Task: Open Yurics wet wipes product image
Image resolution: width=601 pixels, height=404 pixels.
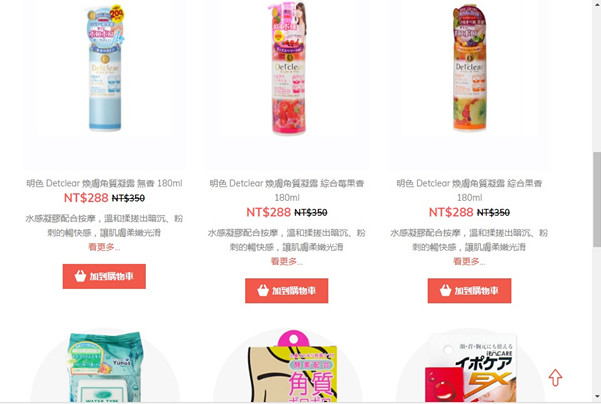Action: 104,367
